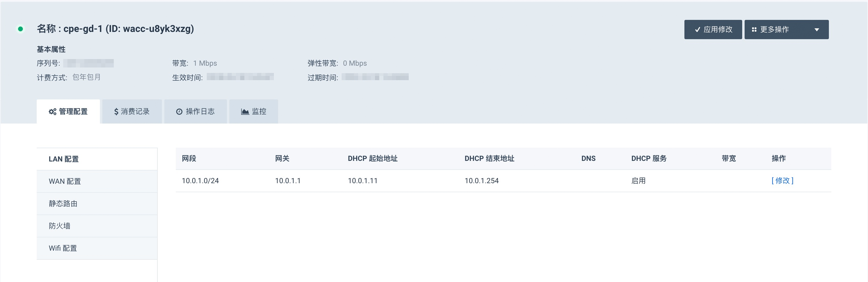Viewport: 868px width, 282px height.
Task: Click the 网段 column header
Action: (189, 158)
